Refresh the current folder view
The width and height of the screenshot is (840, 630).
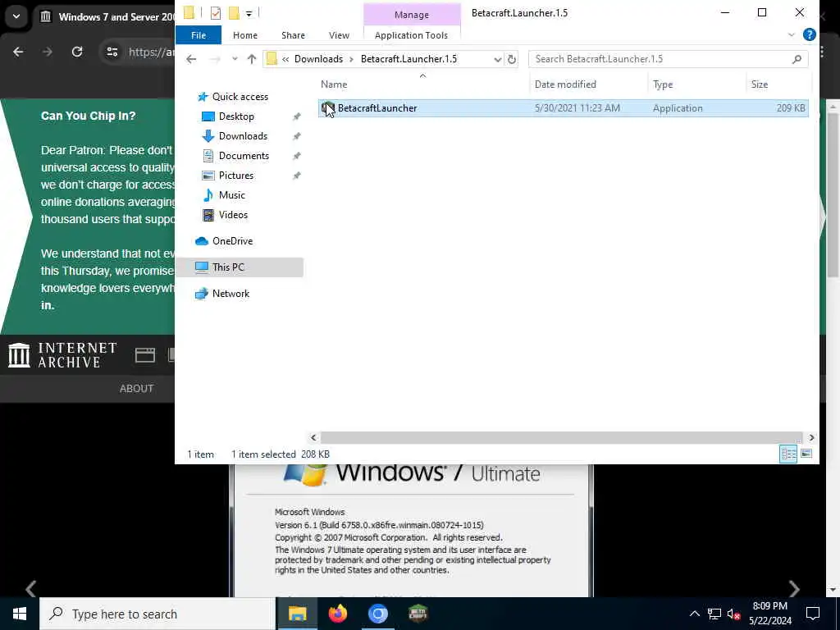point(512,59)
